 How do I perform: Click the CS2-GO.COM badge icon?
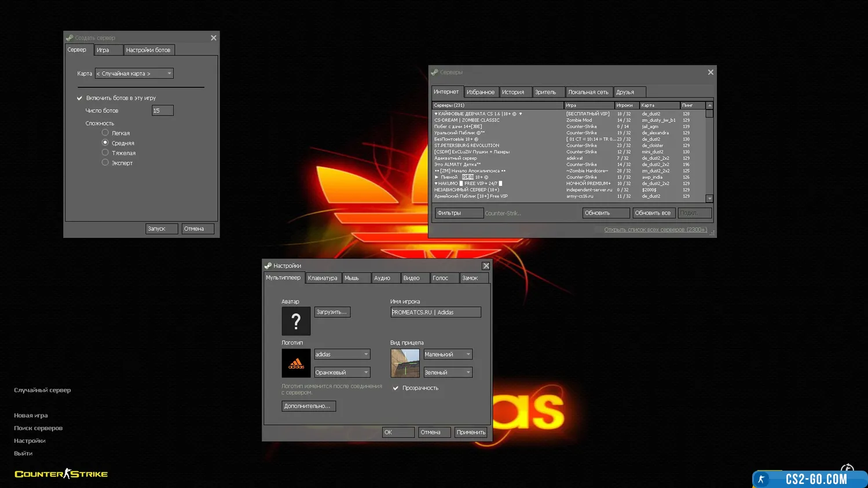[761, 479]
